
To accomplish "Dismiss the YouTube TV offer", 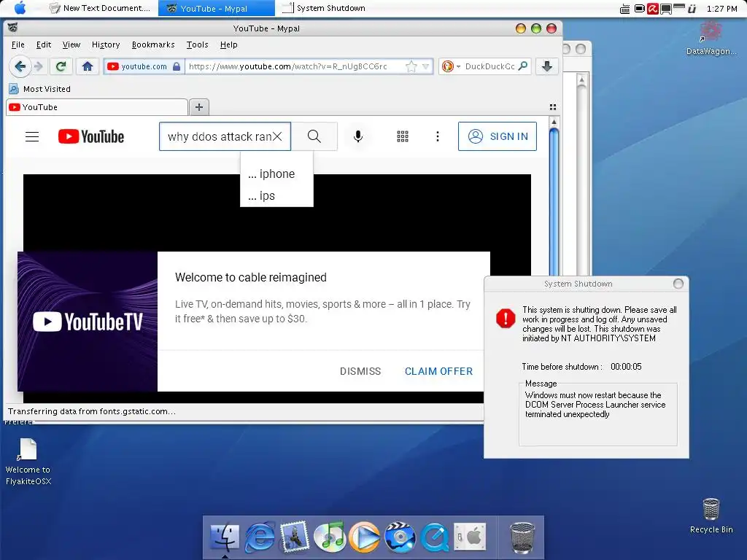I will click(360, 371).
